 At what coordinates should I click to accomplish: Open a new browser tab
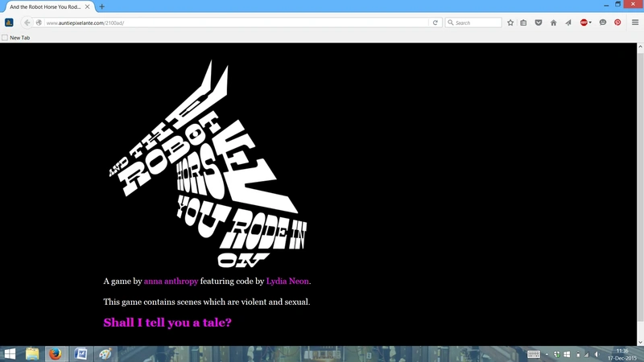pyautogui.click(x=102, y=6)
